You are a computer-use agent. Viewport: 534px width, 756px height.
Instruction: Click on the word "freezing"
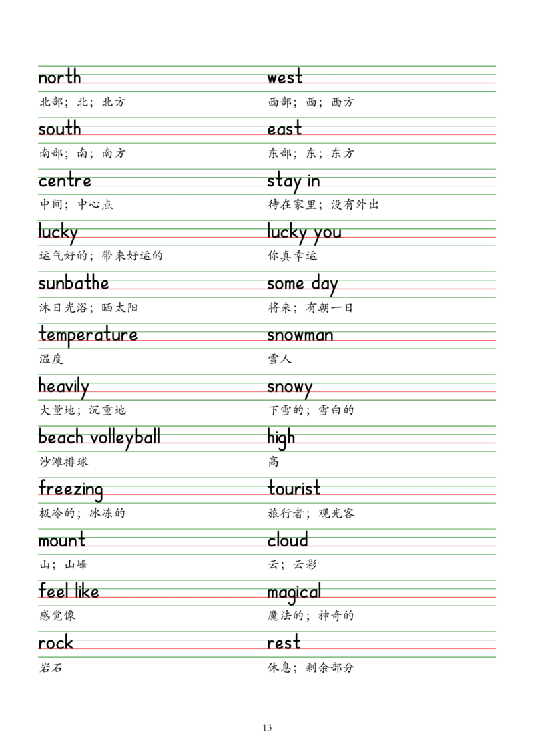pyautogui.click(x=71, y=489)
